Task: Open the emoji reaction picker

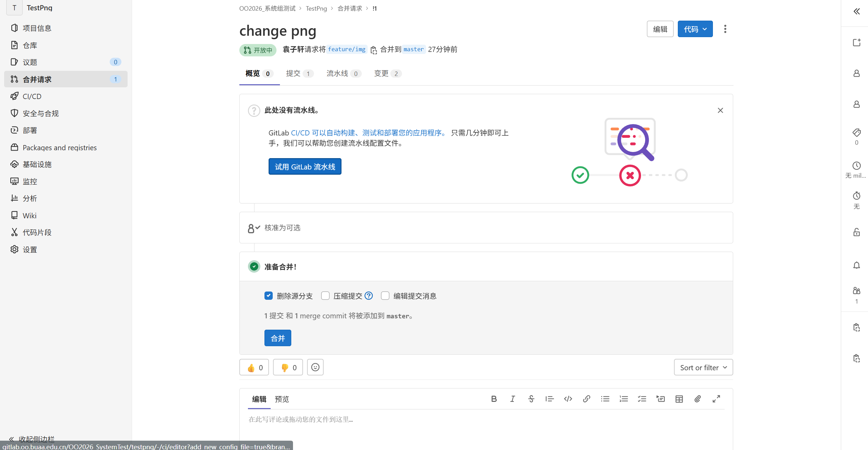Action: coord(315,367)
